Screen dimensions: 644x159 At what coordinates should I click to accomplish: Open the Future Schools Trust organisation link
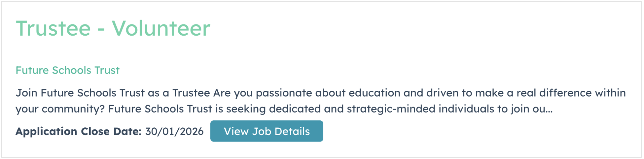[67, 70]
